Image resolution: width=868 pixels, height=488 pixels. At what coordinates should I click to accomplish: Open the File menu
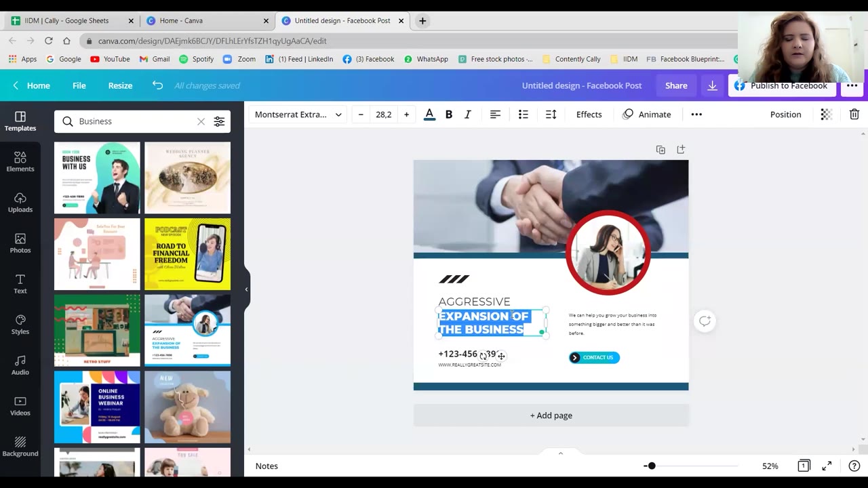(x=79, y=85)
